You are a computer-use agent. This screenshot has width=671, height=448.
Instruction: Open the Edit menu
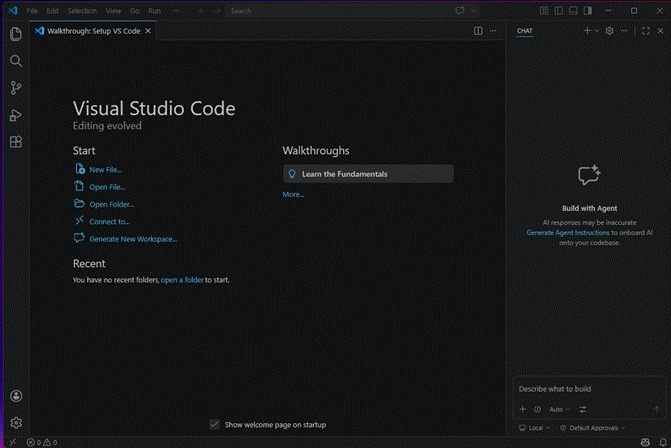(x=53, y=11)
